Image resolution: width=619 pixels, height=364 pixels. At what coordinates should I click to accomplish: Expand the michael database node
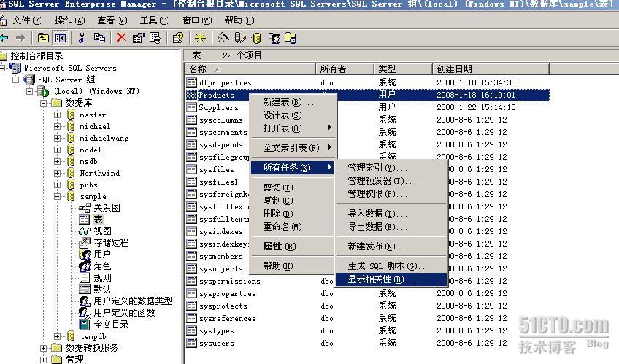pyautogui.click(x=57, y=127)
